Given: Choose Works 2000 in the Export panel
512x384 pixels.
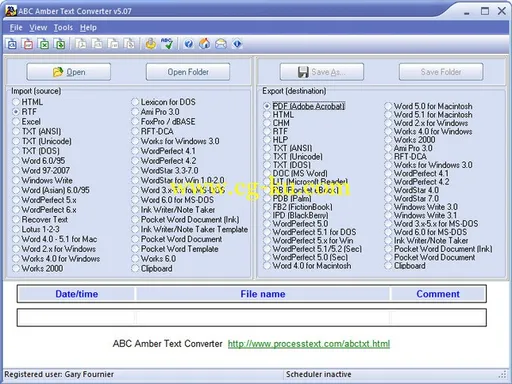Looking at the screenshot, I should click(x=410, y=140).
